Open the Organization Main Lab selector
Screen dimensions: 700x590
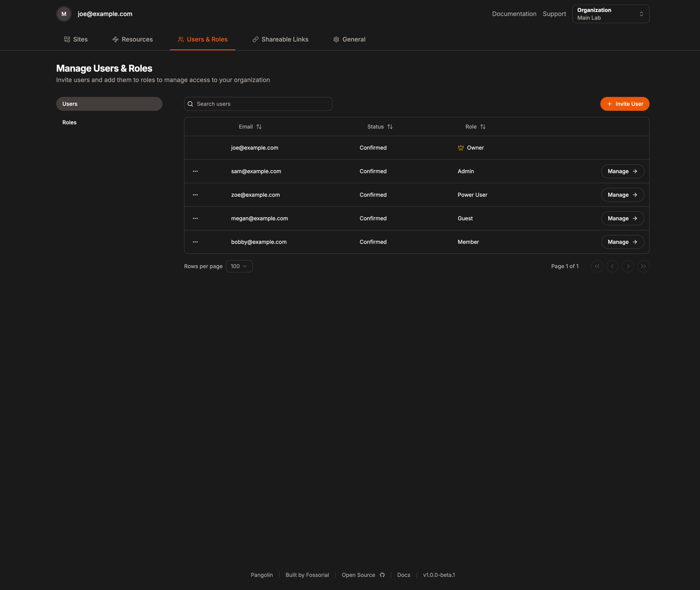[x=610, y=14]
